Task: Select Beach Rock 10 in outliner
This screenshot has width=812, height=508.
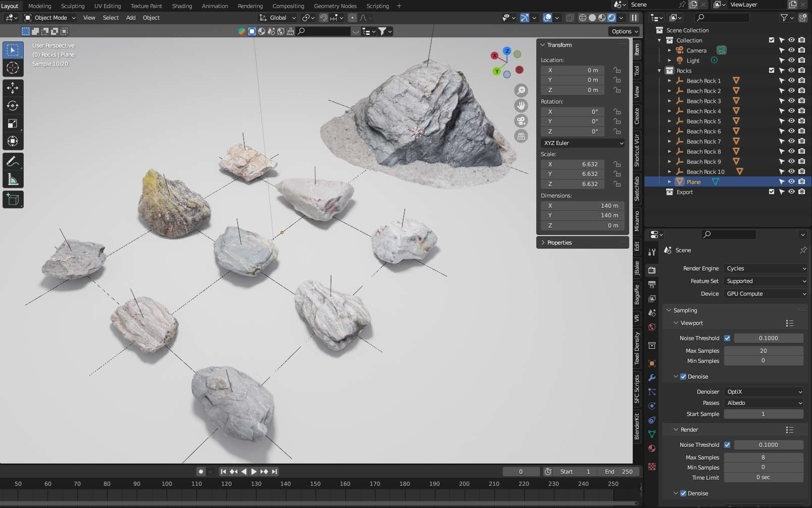Action: click(x=705, y=171)
